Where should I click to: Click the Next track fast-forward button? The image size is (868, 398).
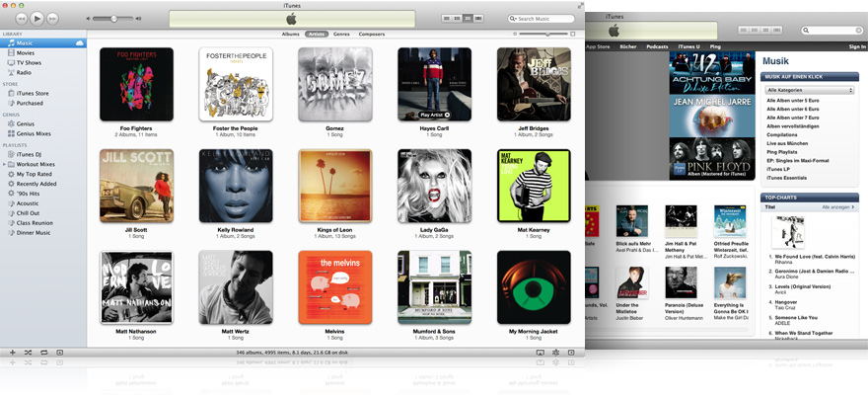pos(52,19)
